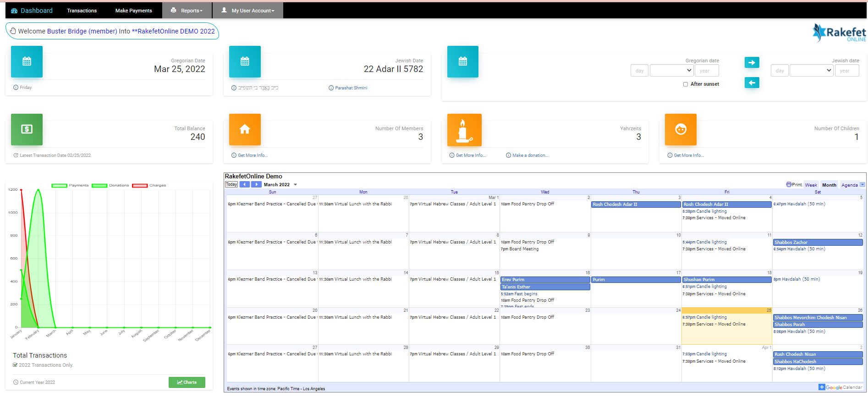Toggle the After sunset checkbox

point(686,84)
